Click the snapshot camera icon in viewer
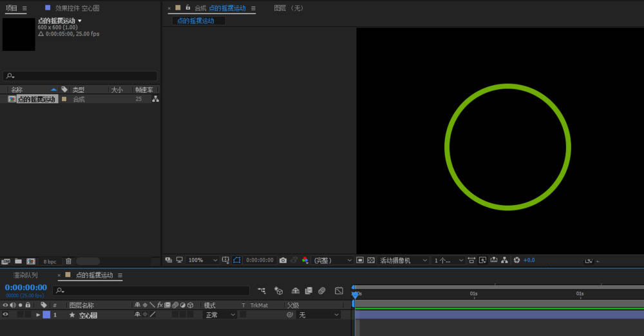Screen dimensions: 644x336 283,261
